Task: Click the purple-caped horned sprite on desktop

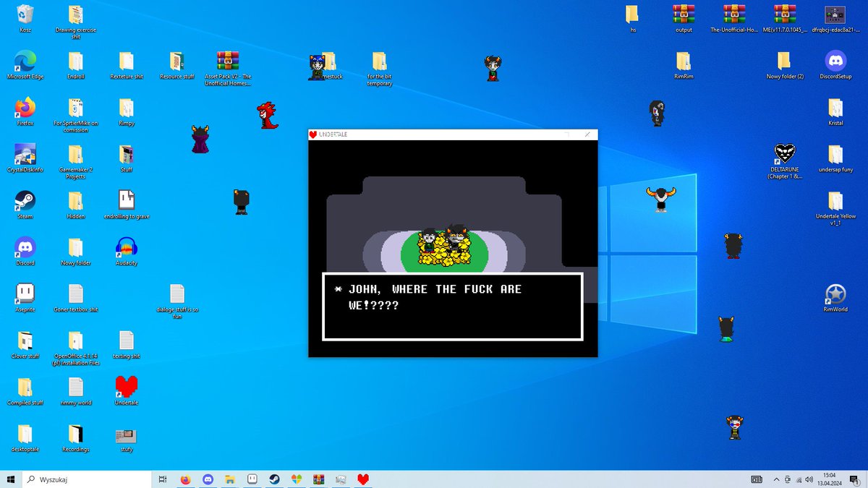Action: [x=200, y=139]
